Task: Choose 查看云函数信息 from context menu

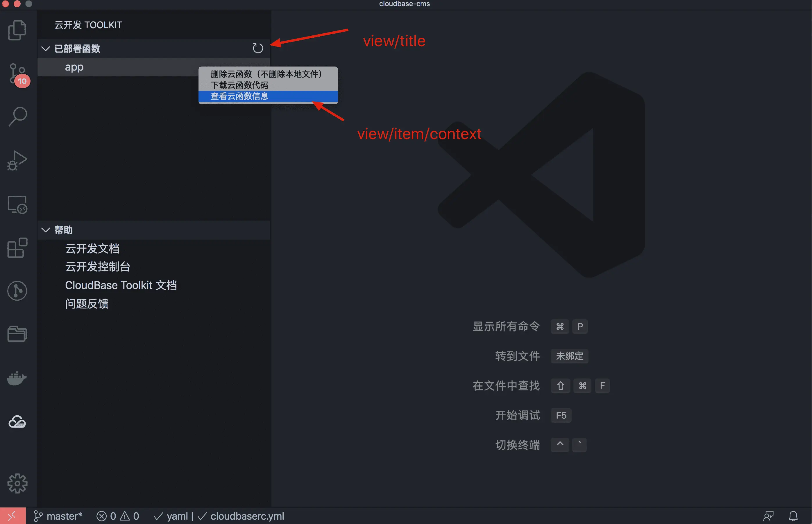Action: [268, 96]
